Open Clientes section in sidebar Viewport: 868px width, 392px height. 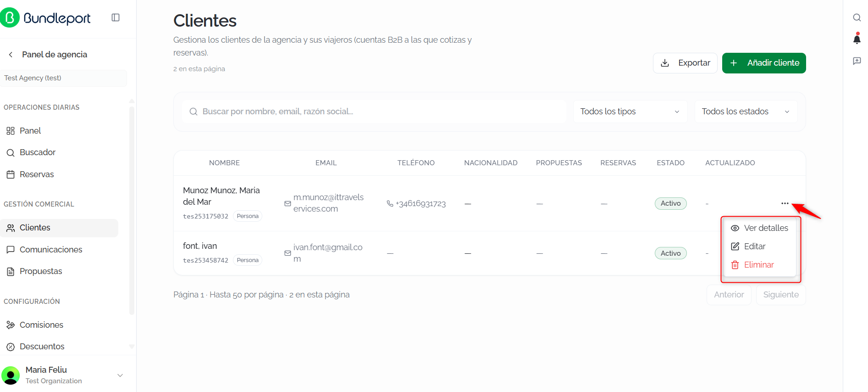[x=59, y=228]
